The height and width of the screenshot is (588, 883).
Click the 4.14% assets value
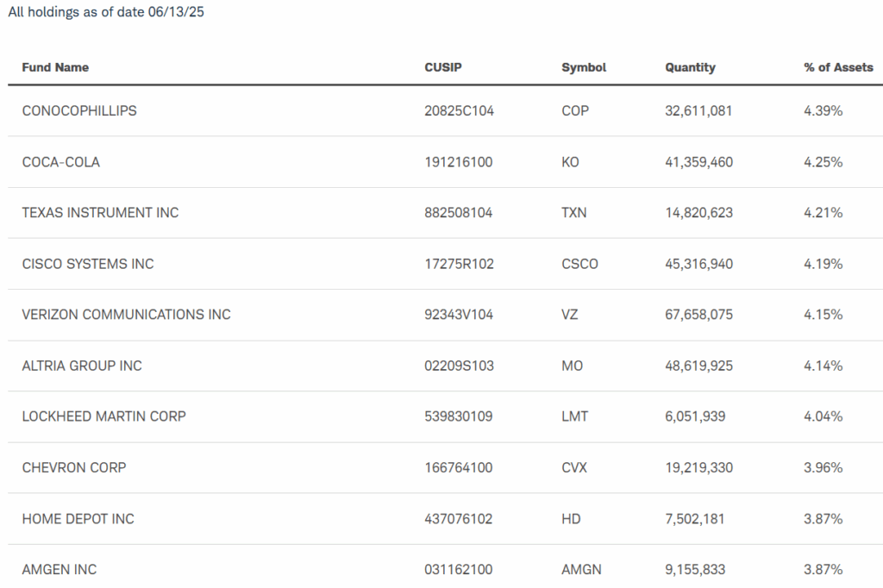click(x=824, y=366)
